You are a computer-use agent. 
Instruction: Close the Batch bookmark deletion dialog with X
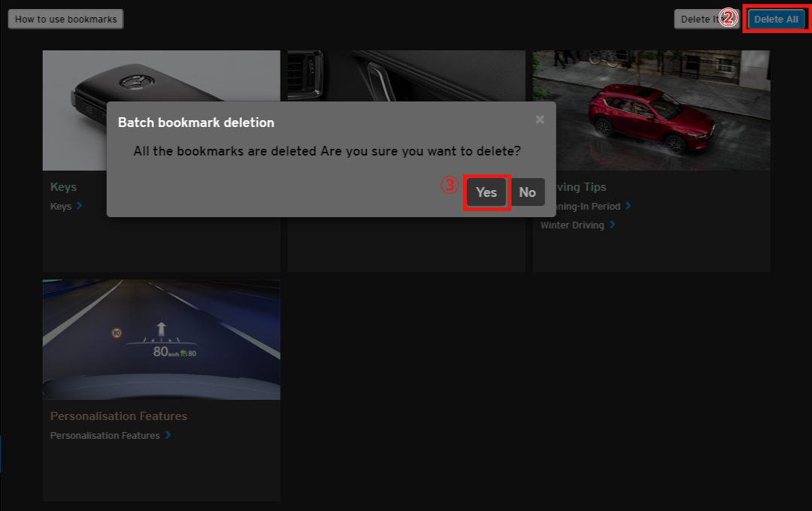[x=539, y=119]
